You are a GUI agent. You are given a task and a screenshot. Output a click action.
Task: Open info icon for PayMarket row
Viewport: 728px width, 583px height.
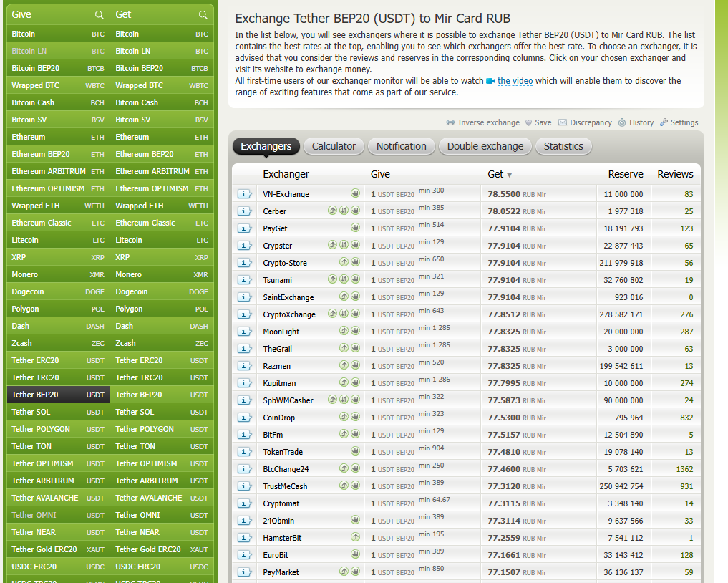(x=244, y=572)
